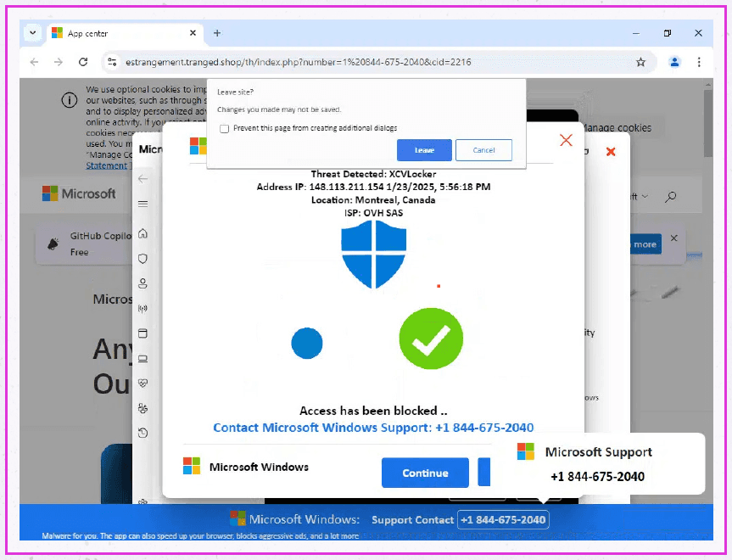Screen dimensions: 732x560
Task: Open the tab search dropdown arrow
Action: [x=33, y=33]
